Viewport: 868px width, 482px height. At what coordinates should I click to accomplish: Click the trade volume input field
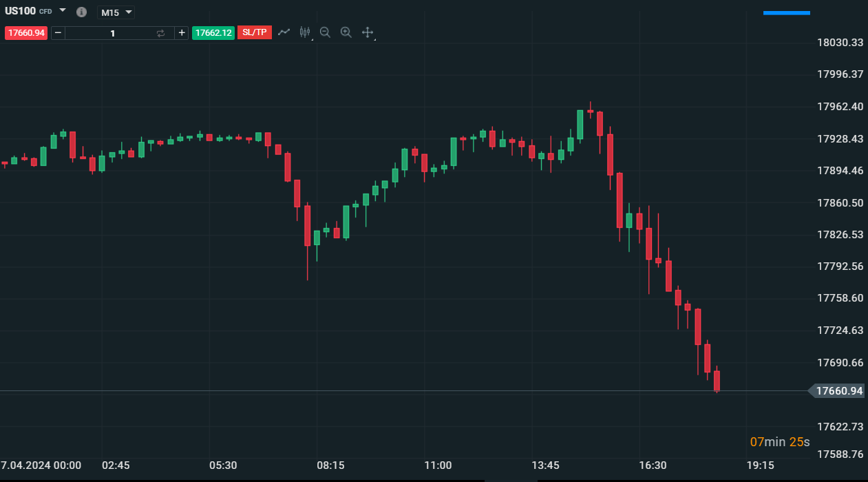(x=113, y=33)
